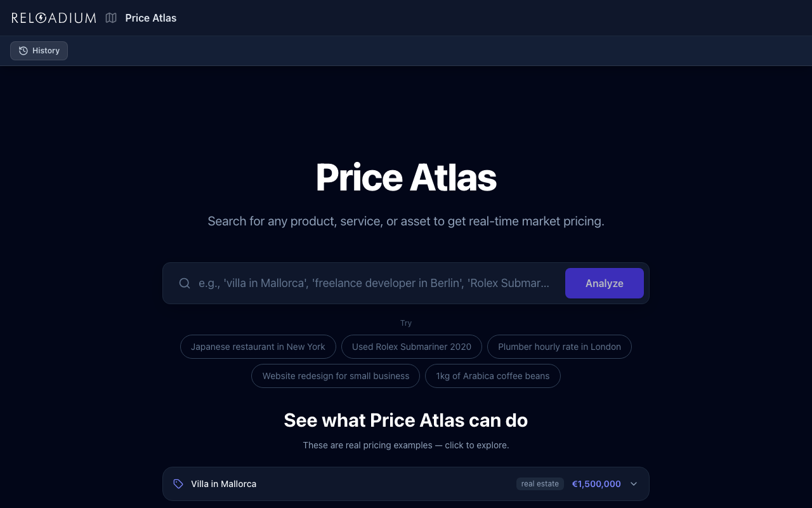Viewport: 812px width, 508px height.
Task: Open the Price Atlas page from the top bar
Action: pos(150,18)
